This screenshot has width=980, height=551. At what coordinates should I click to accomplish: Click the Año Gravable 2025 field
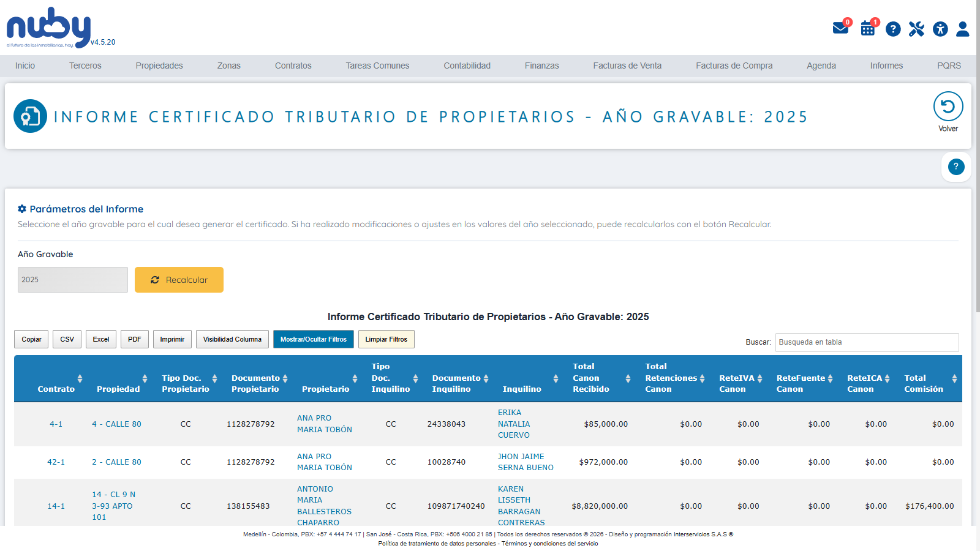click(x=73, y=280)
